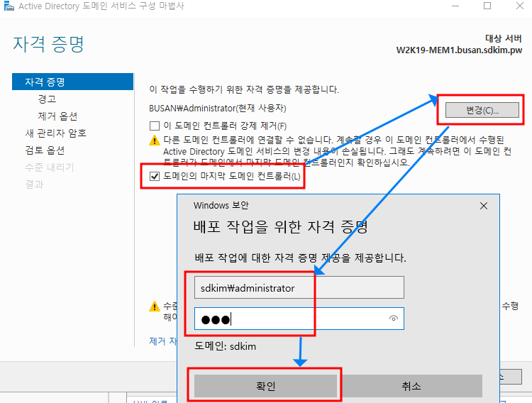Close the Active Directory wizard window
The width and height of the screenshot is (532, 403).
coord(520,6)
